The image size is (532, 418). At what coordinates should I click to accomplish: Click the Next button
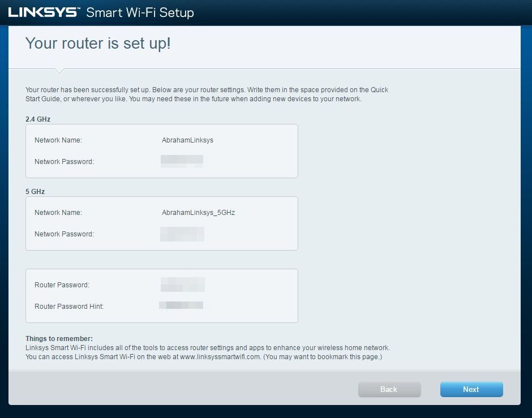click(x=471, y=389)
